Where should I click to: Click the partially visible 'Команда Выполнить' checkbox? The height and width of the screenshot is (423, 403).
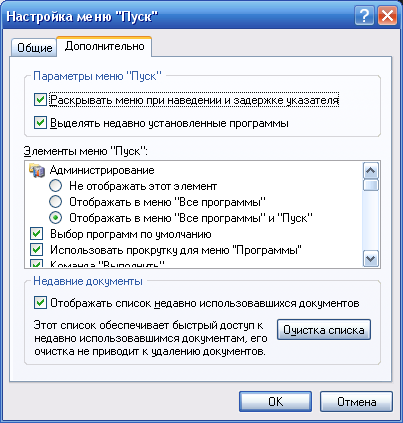36,263
